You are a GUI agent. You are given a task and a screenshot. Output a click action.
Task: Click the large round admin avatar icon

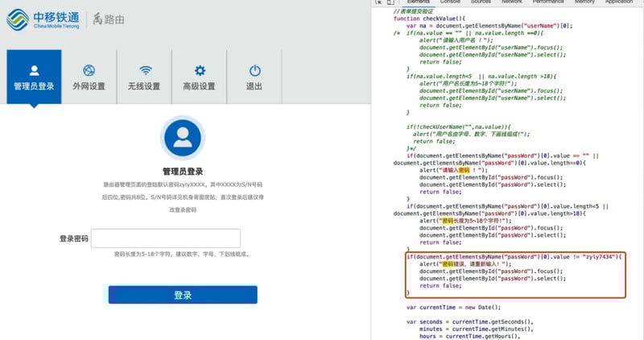click(x=183, y=138)
